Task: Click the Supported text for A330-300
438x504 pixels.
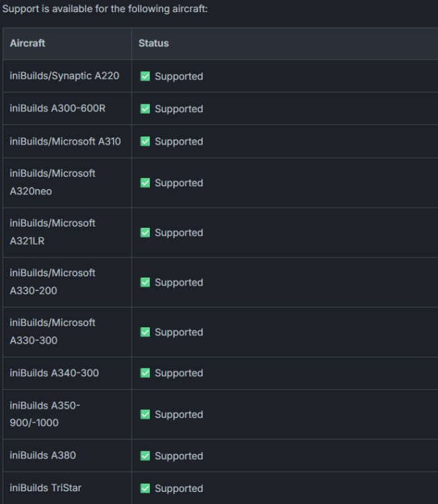Action: 179,333
